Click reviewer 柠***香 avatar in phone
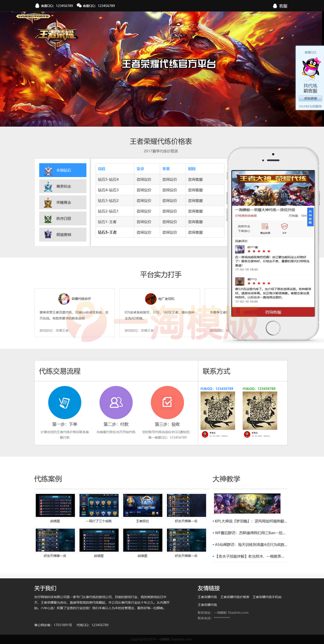 [x=240, y=249]
